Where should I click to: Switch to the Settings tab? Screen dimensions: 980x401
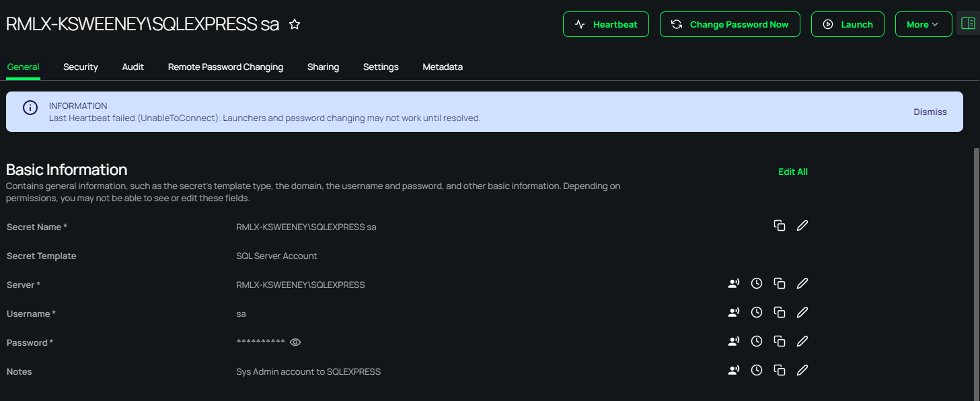coord(381,67)
